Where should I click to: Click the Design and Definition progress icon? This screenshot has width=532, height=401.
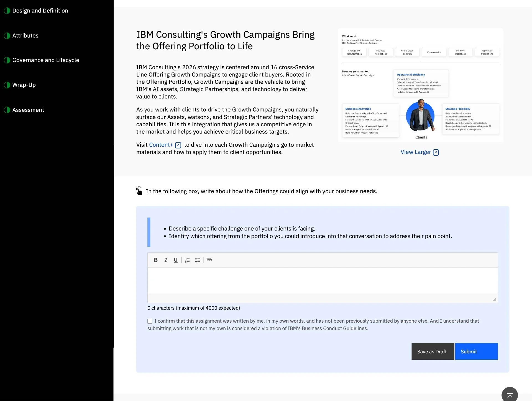coord(7,11)
